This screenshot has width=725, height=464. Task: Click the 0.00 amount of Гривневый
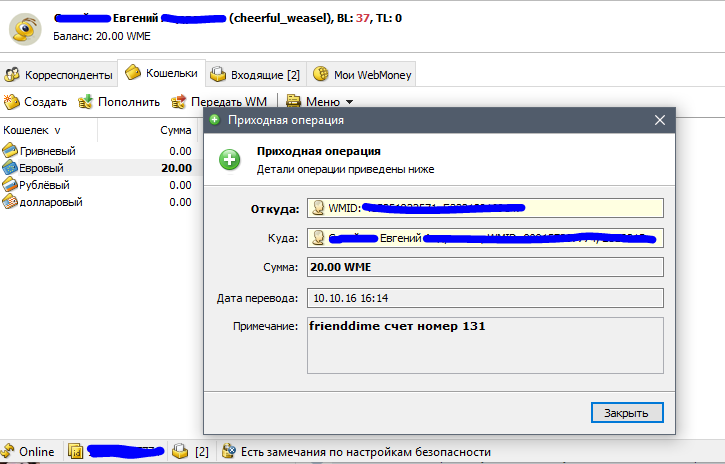pyautogui.click(x=180, y=151)
